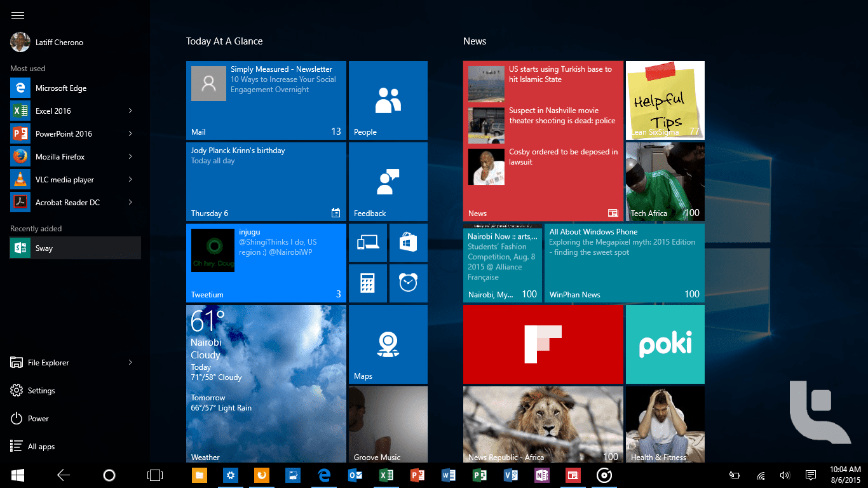Viewport: 868px width, 488px height.
Task: Open the calendar tile showing Thursday 6
Action: tap(266, 182)
